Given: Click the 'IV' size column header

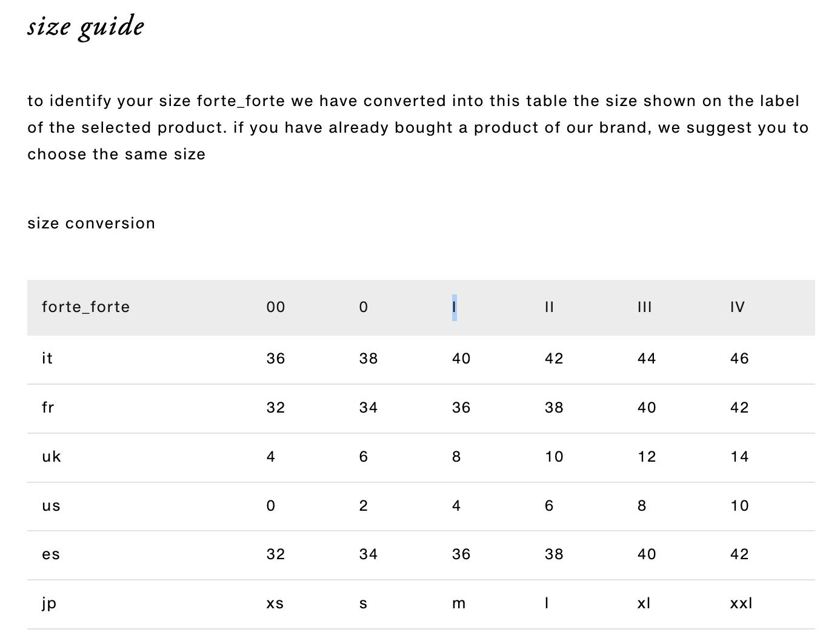Looking at the screenshot, I should coord(738,307).
